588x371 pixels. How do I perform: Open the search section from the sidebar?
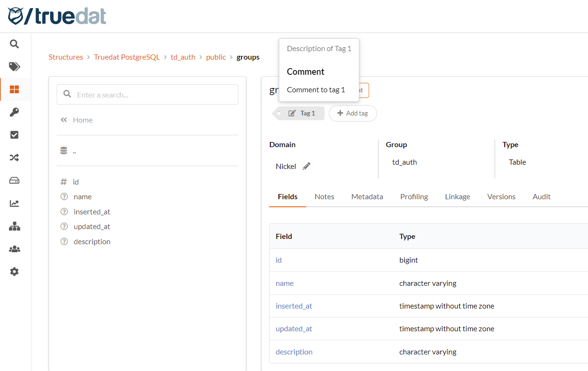(15, 44)
